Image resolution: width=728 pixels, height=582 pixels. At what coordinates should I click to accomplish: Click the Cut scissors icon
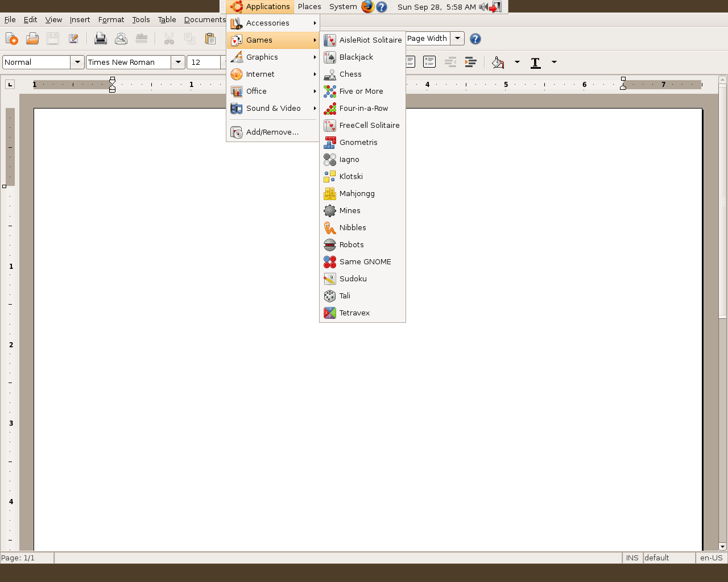point(169,39)
